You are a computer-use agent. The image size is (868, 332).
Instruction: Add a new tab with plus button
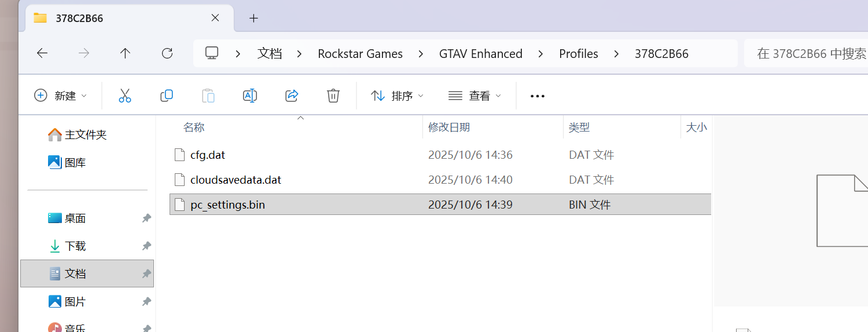coord(253,18)
